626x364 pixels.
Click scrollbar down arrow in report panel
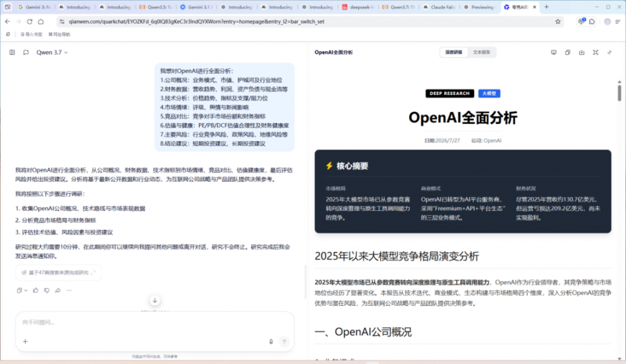pyautogui.click(x=619, y=358)
